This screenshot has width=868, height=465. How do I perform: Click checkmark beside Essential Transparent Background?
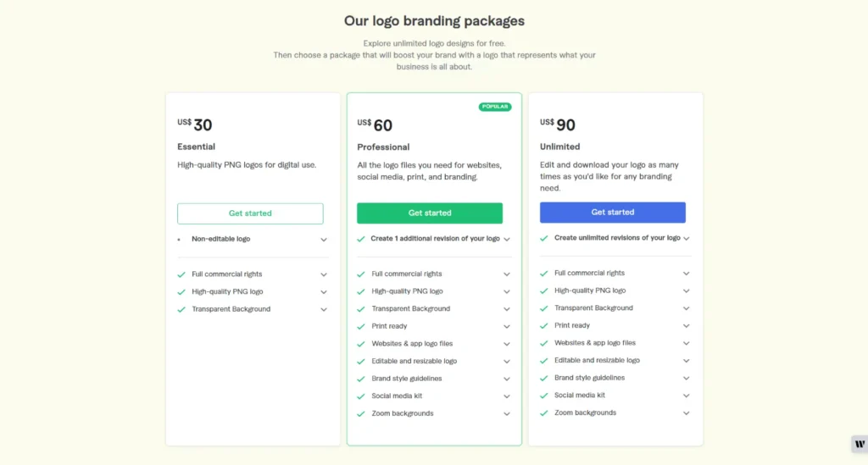click(181, 309)
